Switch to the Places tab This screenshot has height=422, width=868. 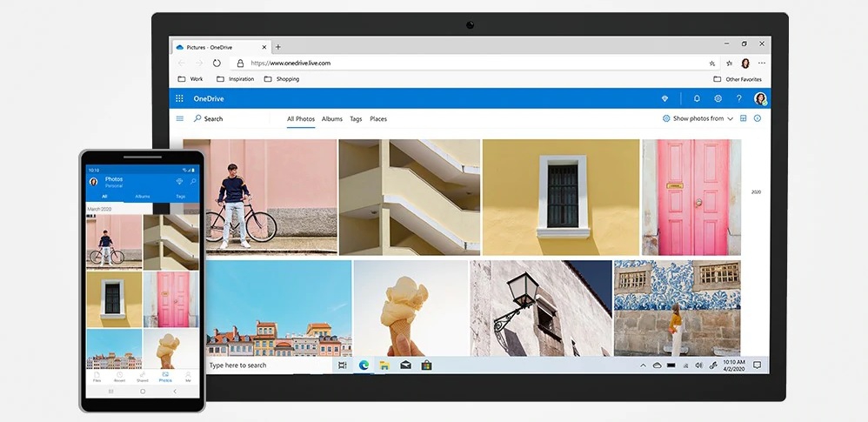pos(378,119)
